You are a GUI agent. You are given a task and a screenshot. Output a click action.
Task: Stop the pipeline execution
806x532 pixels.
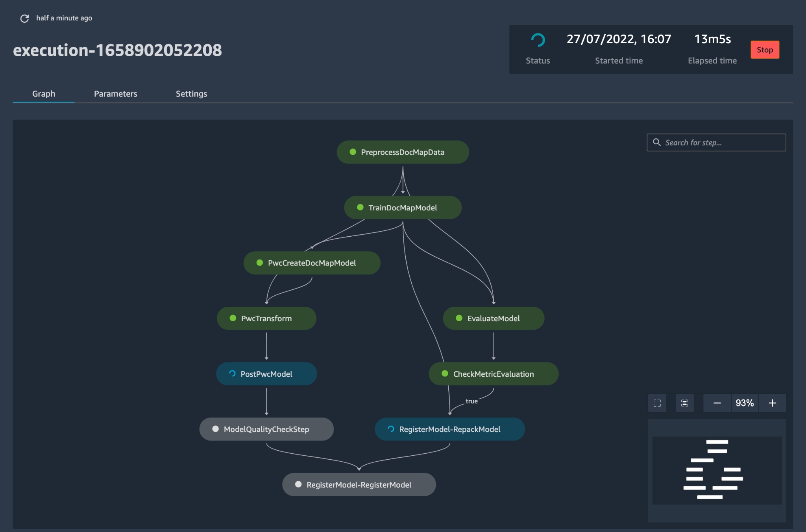765,49
